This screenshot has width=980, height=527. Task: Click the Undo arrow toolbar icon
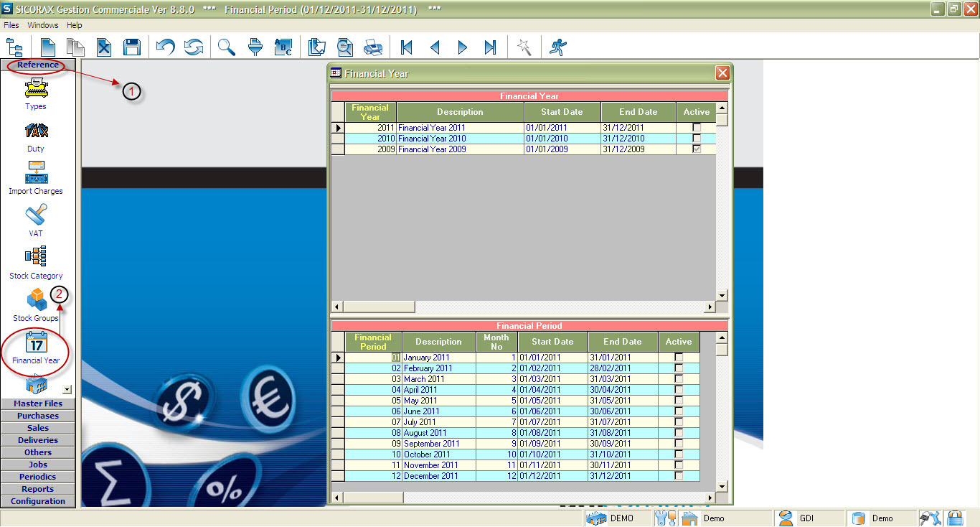coord(166,47)
